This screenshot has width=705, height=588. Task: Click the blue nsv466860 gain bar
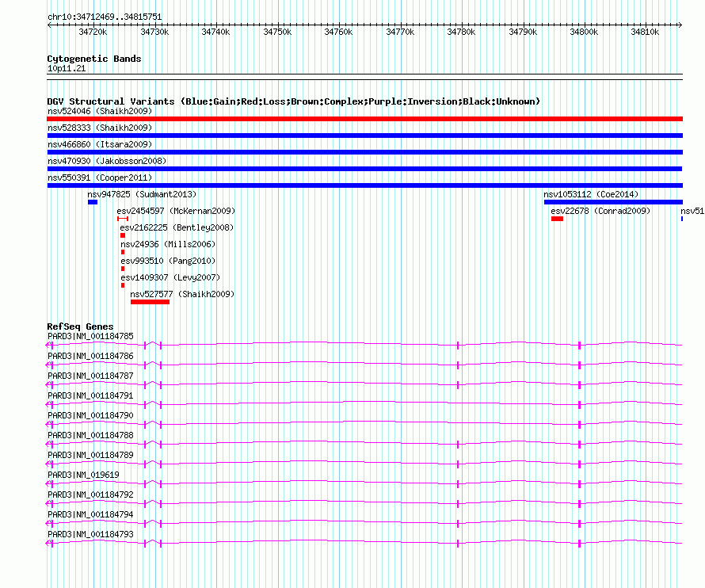[364, 152]
